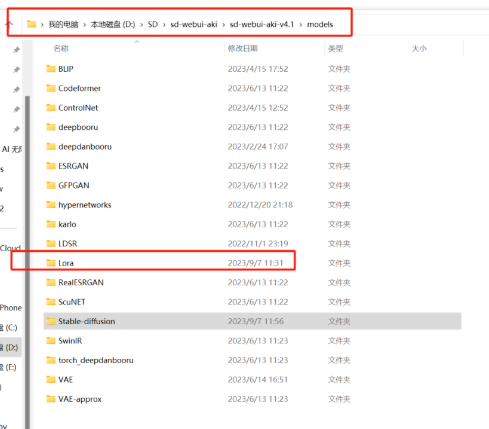This screenshot has width=489, height=429.
Task: Click the RealESRGAN folder icon
Action: tap(51, 282)
